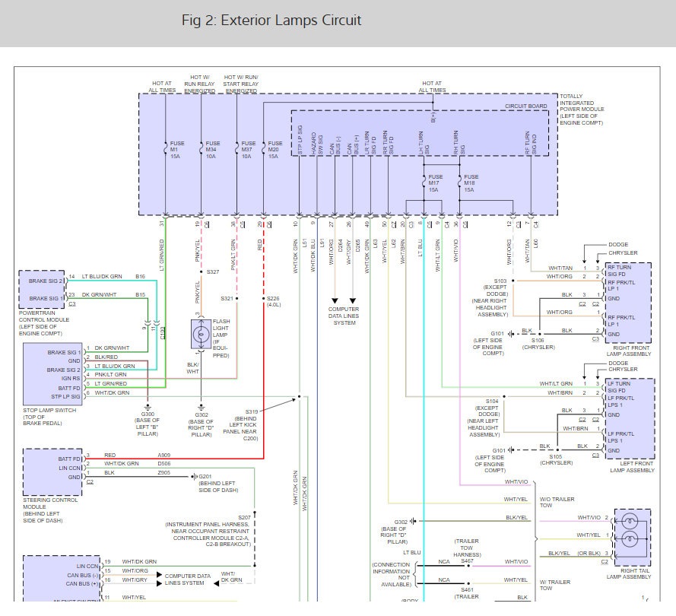Click the HOT W/ RUN/START RELAY ENERGIZED label

(241, 84)
